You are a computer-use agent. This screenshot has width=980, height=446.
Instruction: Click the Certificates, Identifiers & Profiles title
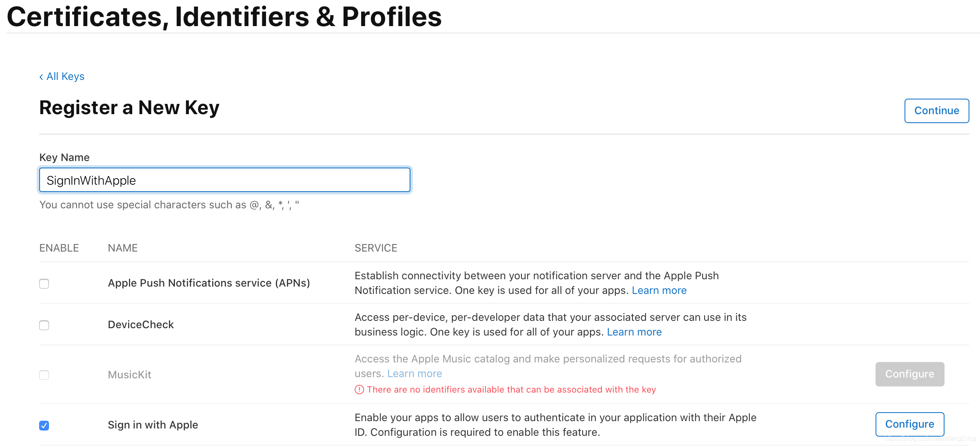point(224,17)
